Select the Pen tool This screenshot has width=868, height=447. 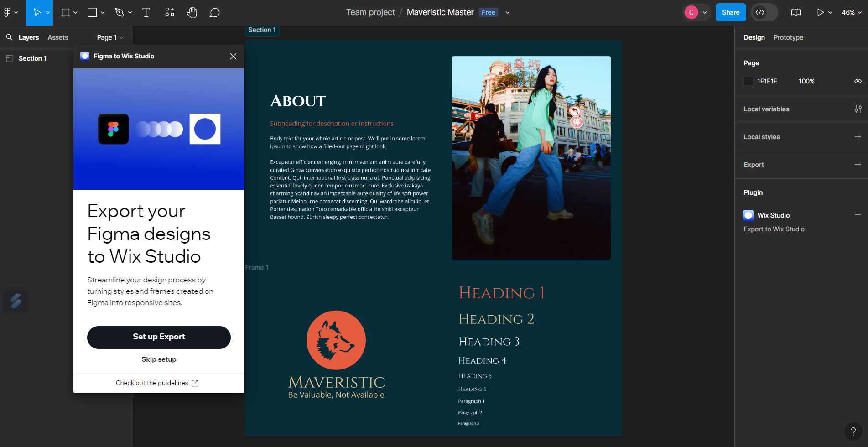pyautogui.click(x=120, y=12)
